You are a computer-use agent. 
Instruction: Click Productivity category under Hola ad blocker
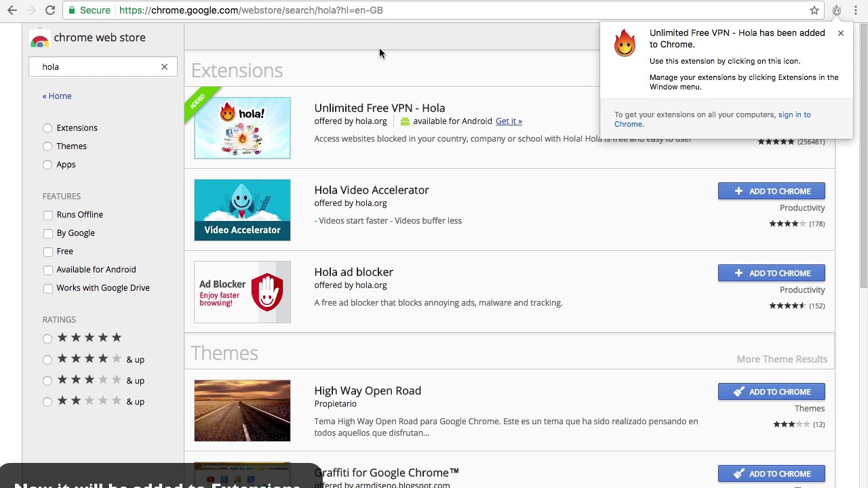click(802, 290)
